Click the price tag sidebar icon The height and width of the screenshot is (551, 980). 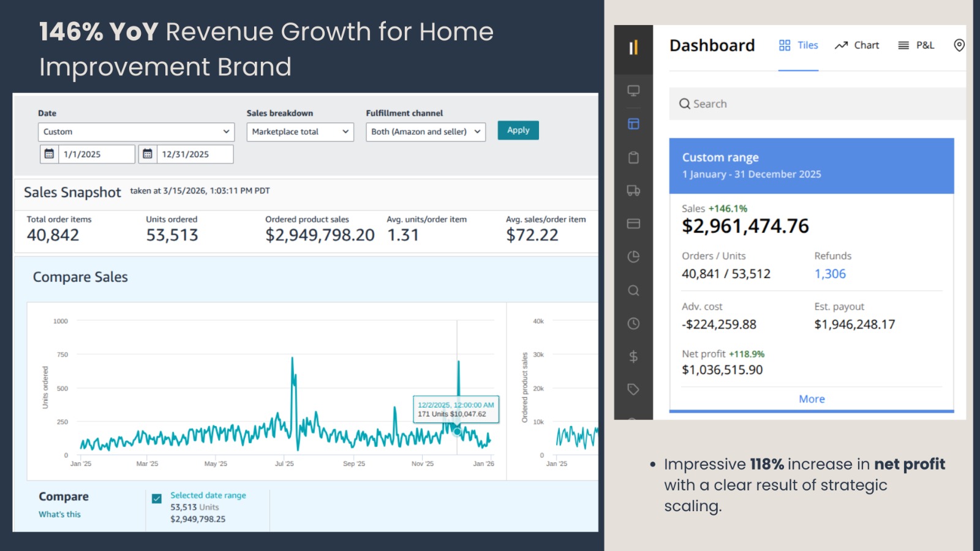pyautogui.click(x=633, y=389)
